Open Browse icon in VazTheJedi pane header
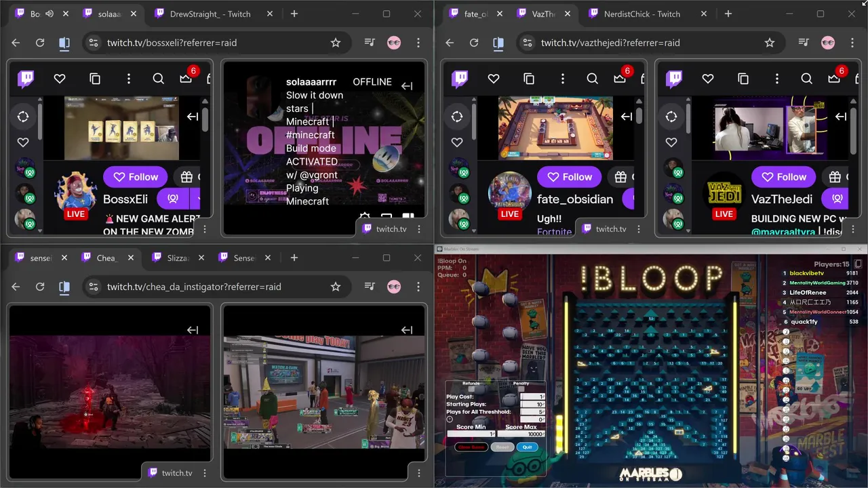Screen dimensions: 868x488 (743, 79)
